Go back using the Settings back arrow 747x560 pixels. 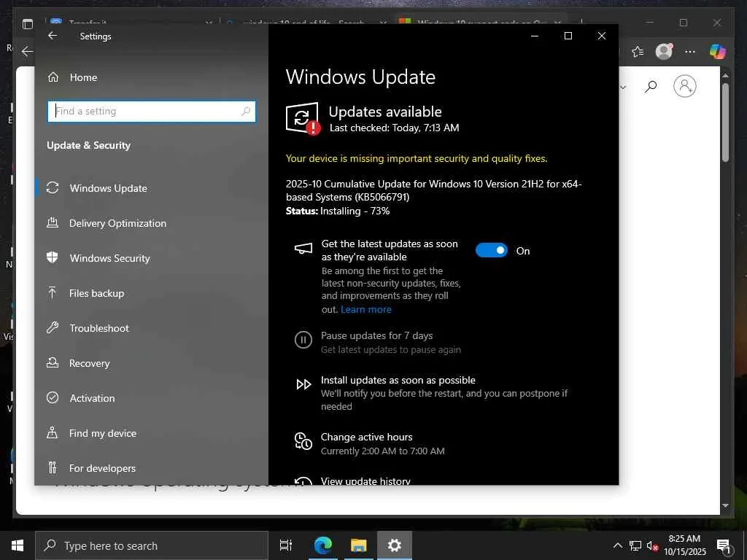click(x=53, y=36)
